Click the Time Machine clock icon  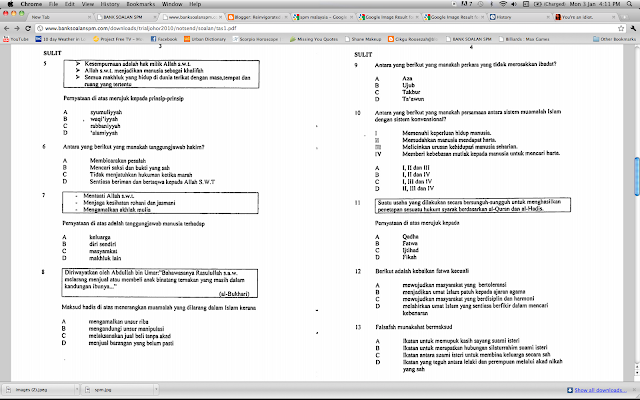[x=480, y=4]
